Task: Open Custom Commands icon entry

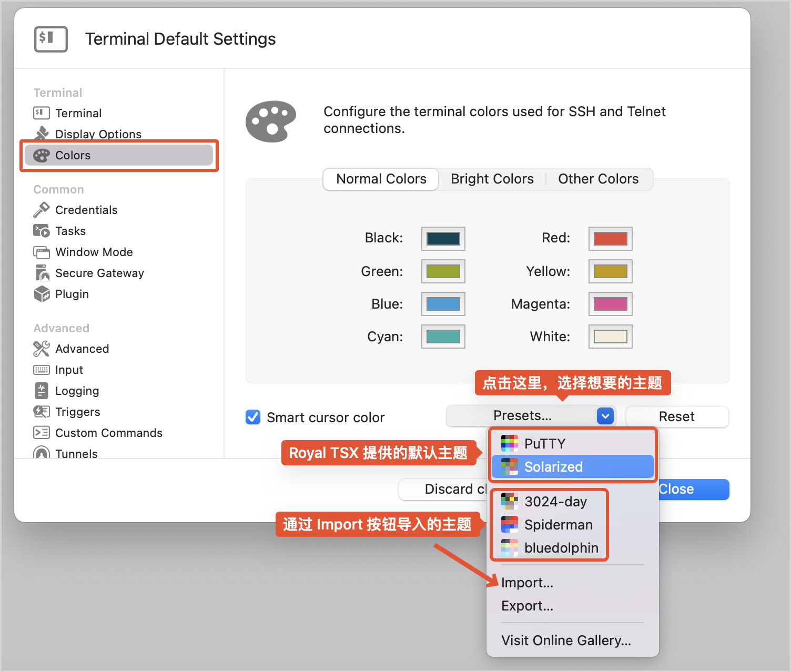Action: pyautogui.click(x=42, y=433)
